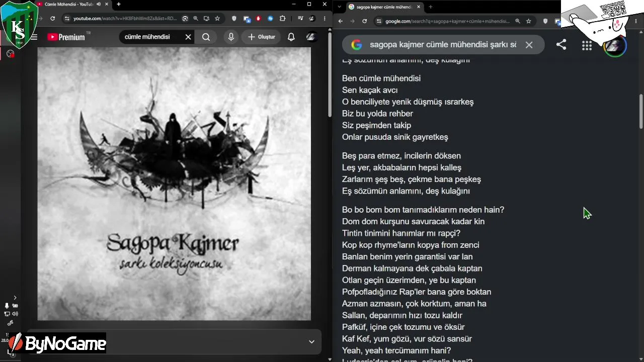Close the Cümle Mühendisi YouTube tab

pos(107,5)
